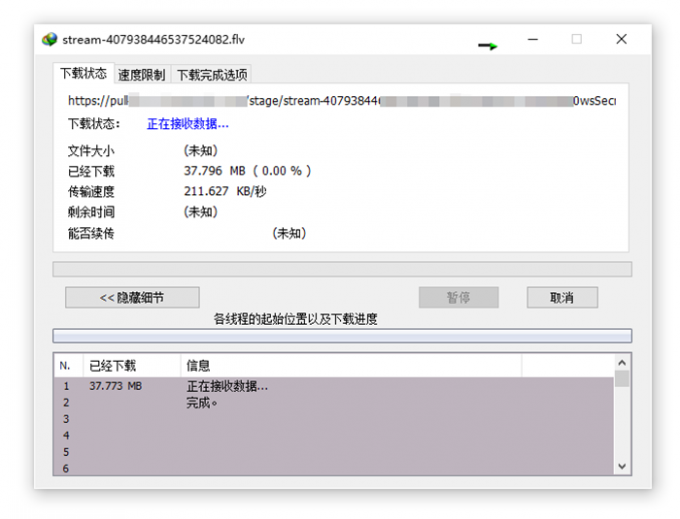The width and height of the screenshot is (680, 519).
Task: Click the thread segments progress bar
Action: (342, 336)
